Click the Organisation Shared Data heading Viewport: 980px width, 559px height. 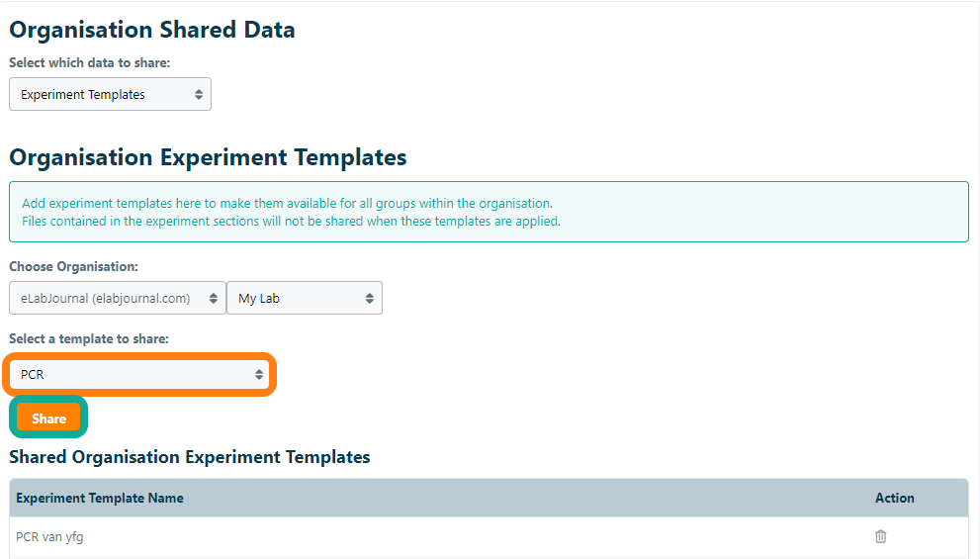(x=152, y=30)
